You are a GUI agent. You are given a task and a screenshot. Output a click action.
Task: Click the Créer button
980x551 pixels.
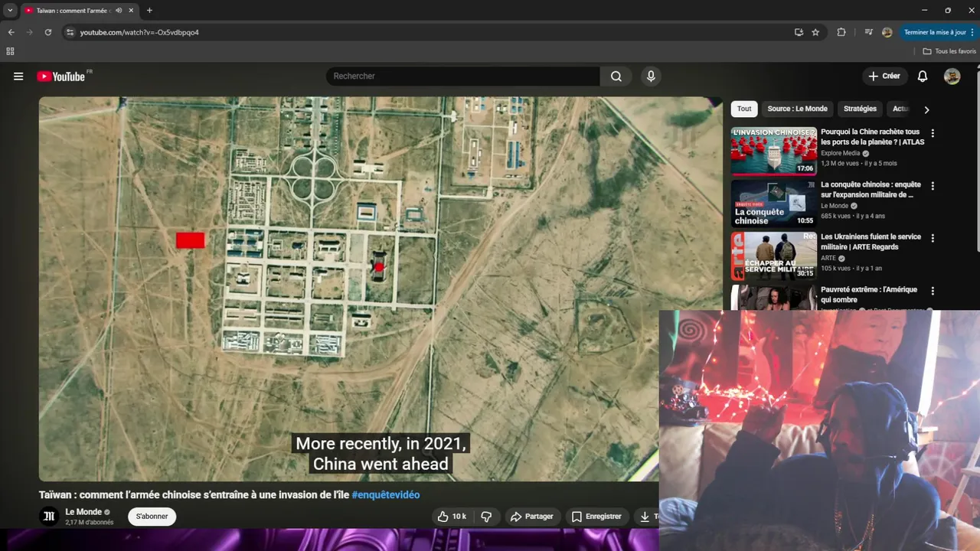[x=884, y=77]
